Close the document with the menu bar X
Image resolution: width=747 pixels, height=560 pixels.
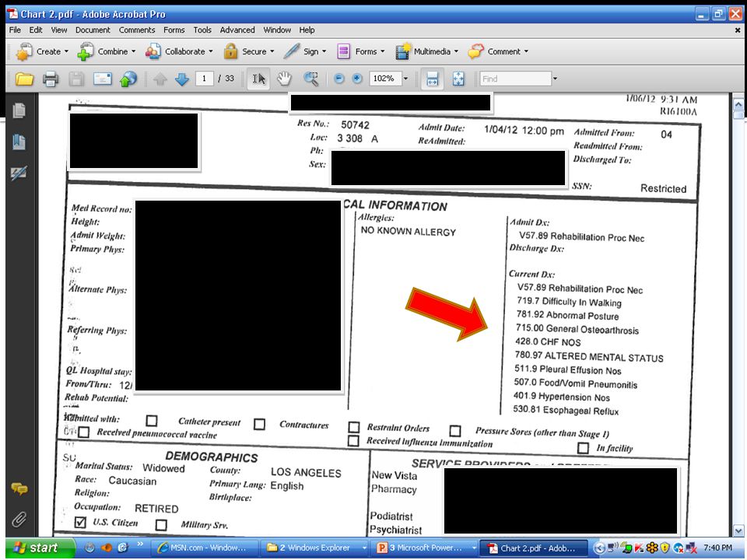(x=738, y=30)
